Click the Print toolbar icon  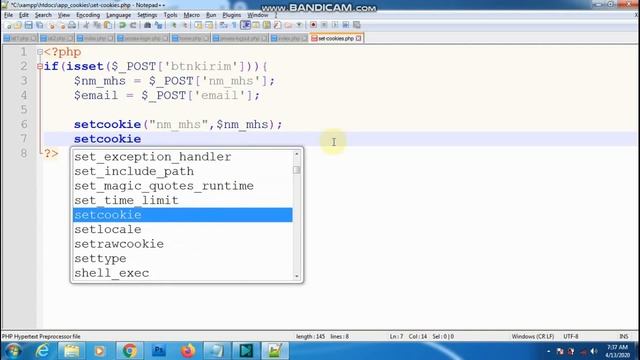[x=72, y=25]
